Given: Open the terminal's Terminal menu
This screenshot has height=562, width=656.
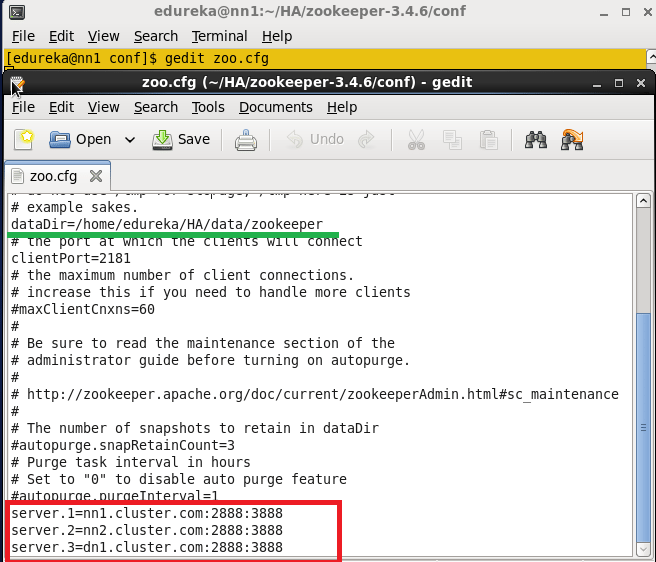Looking at the screenshot, I should click(x=220, y=36).
